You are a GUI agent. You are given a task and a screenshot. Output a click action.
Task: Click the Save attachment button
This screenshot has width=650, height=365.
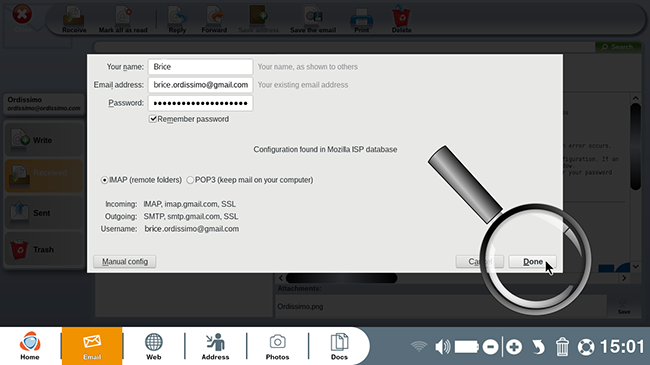(x=624, y=307)
